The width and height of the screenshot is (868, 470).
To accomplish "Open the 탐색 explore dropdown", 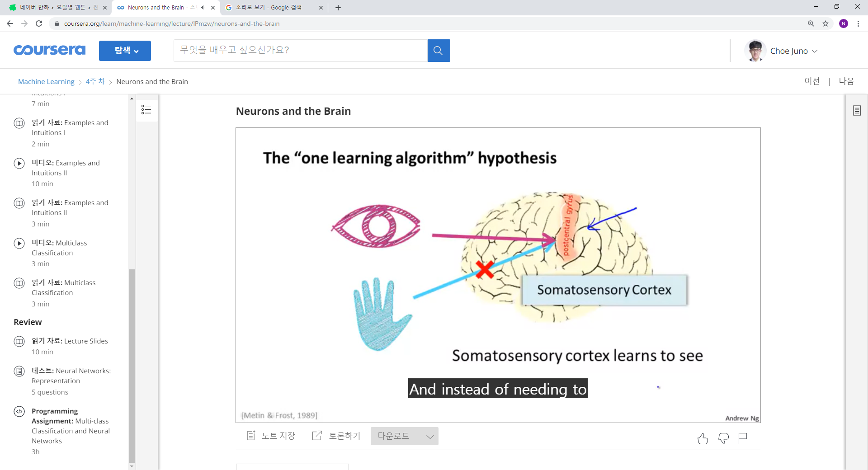I will pyautogui.click(x=125, y=51).
